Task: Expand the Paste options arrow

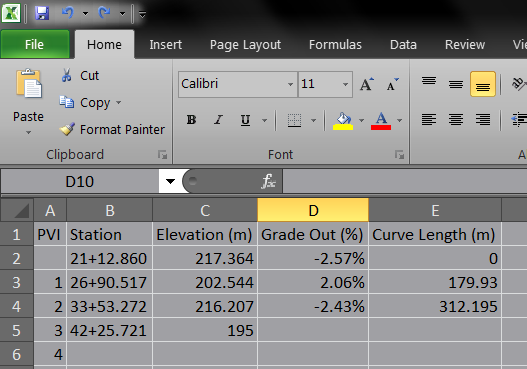Action: 29,132
